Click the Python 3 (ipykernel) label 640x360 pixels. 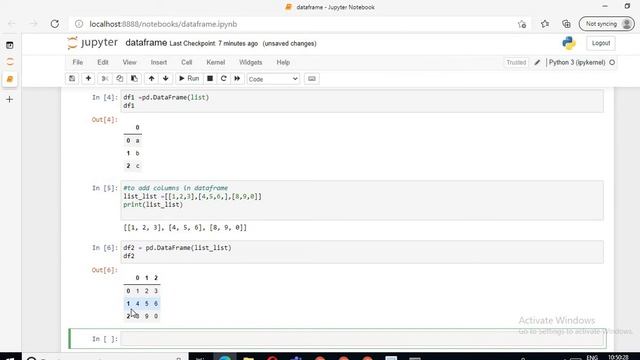pyautogui.click(x=577, y=62)
